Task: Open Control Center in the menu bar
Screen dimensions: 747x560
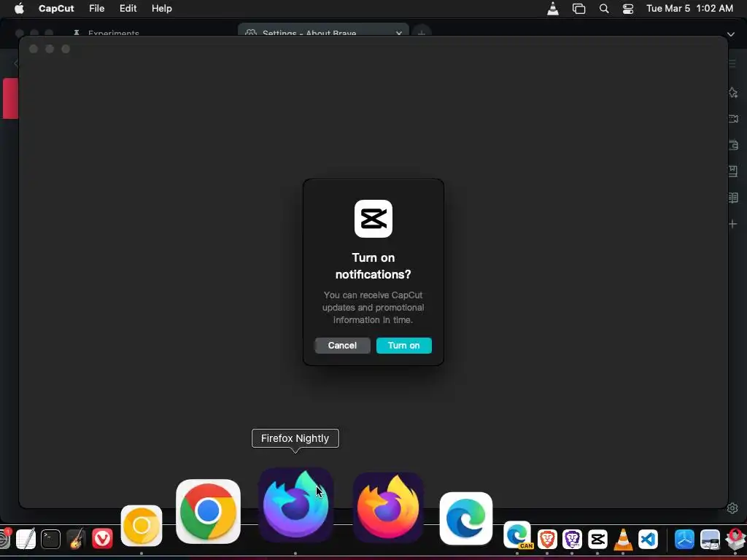Action: point(628,9)
